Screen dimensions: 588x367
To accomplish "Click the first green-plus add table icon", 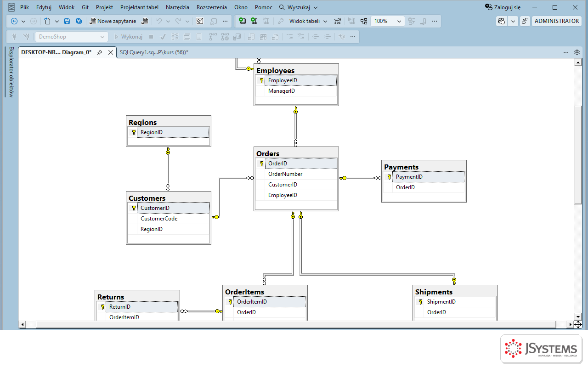I will (243, 21).
